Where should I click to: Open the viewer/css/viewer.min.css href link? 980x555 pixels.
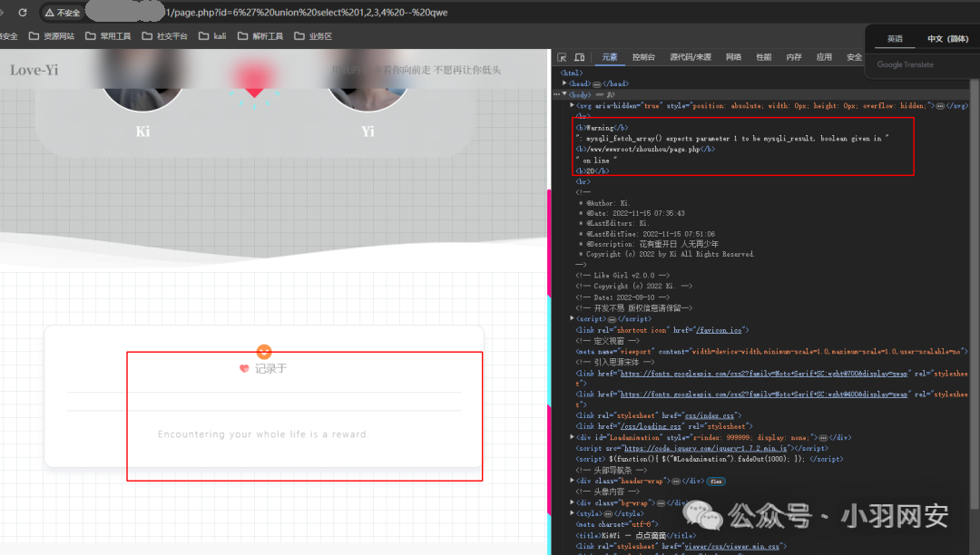(731, 546)
